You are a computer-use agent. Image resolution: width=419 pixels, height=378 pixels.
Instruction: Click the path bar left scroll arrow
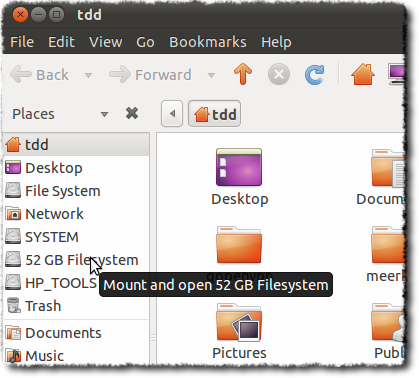[x=172, y=114]
